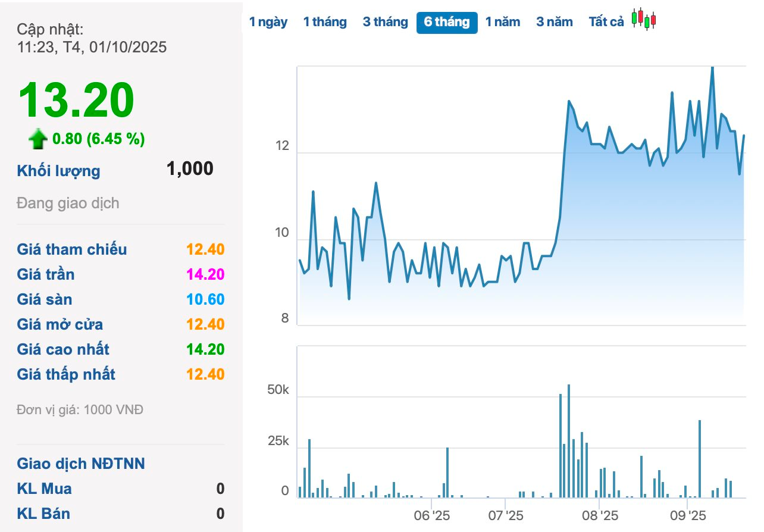The width and height of the screenshot is (764, 532).
Task: Select the 1 ngày time range
Action: (268, 22)
